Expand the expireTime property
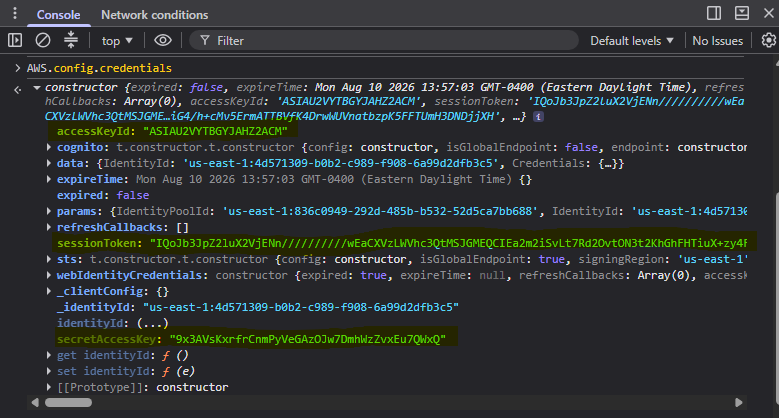Viewport: 779px width, 418px height. (49, 179)
